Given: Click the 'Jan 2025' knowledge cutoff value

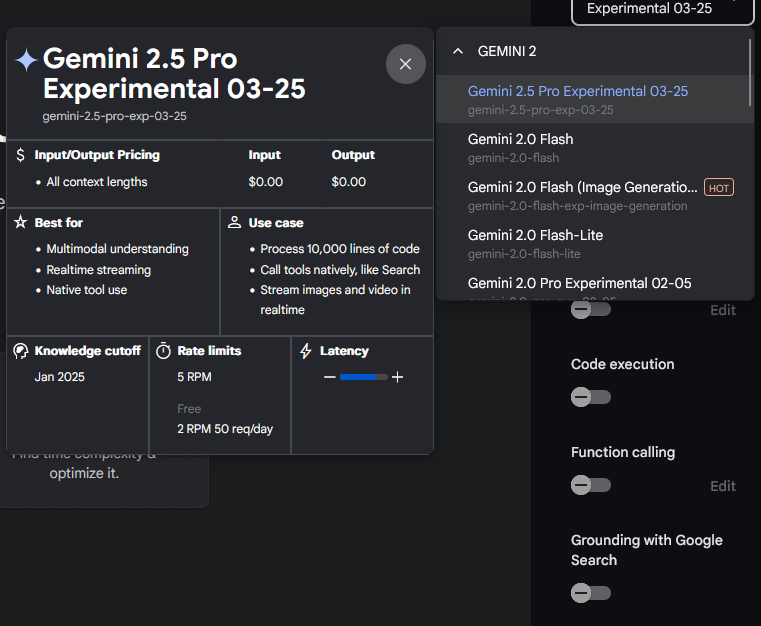Looking at the screenshot, I should (x=60, y=377).
